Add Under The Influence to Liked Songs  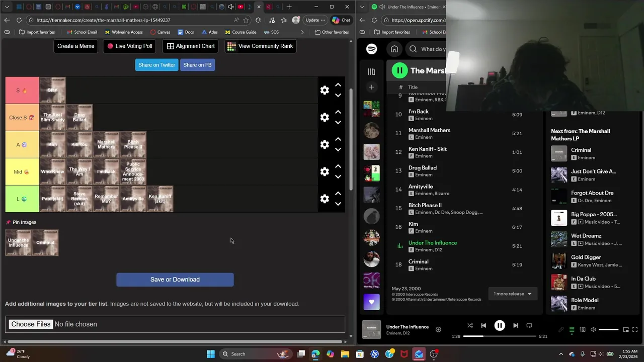[438, 329]
